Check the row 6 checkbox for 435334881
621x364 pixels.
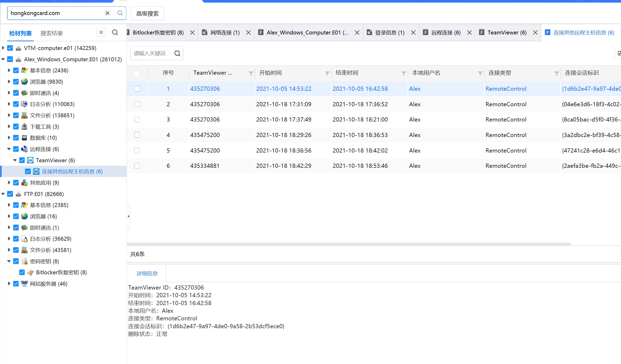[137, 166]
